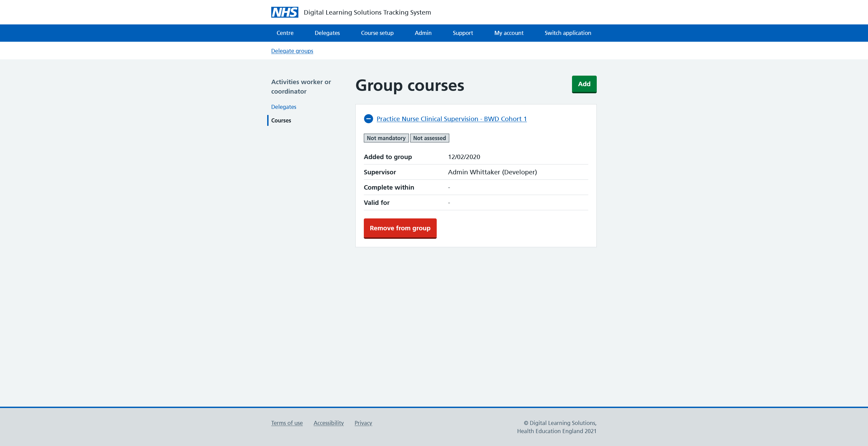
Task: Open Support in the navigation bar
Action: [x=462, y=33]
